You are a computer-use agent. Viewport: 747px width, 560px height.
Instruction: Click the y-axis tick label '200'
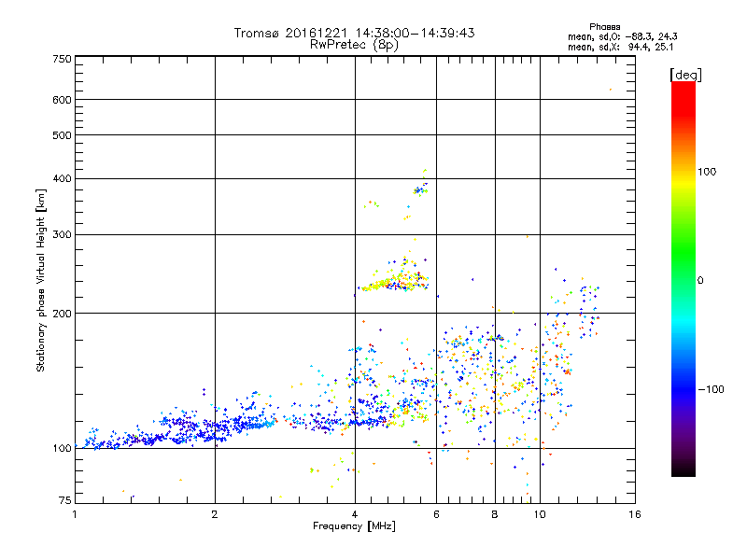point(62,314)
